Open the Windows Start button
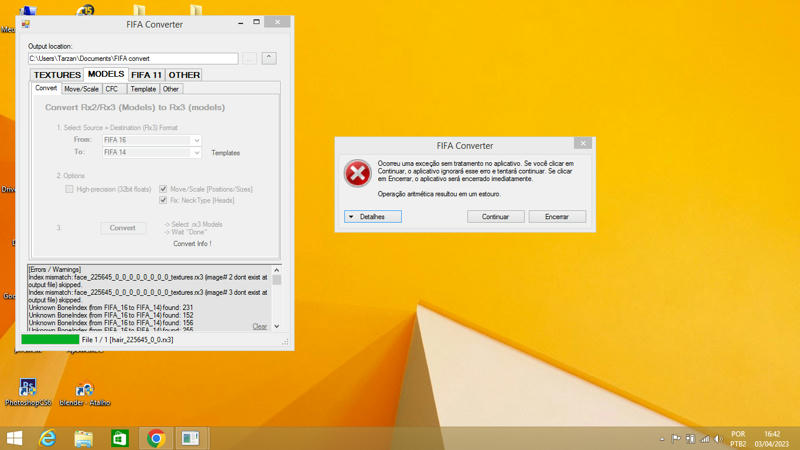This screenshot has width=800, height=450. 14,438
